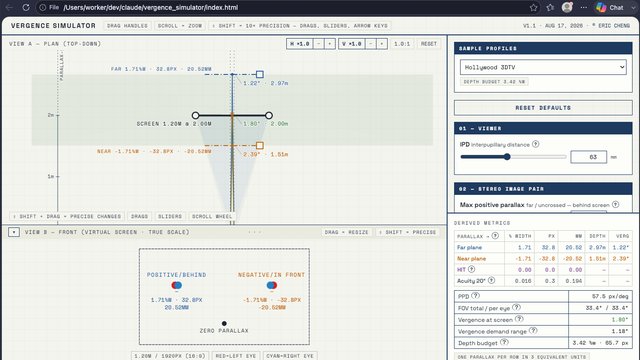Click the 01 – VIEWER section header

point(543,128)
